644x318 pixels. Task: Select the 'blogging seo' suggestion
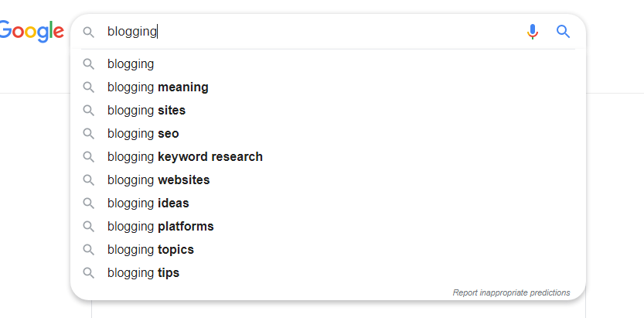(143, 134)
